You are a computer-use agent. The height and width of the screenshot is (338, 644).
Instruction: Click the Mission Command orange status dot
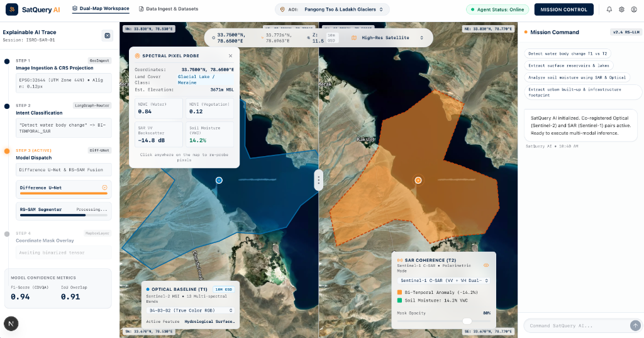(x=526, y=32)
